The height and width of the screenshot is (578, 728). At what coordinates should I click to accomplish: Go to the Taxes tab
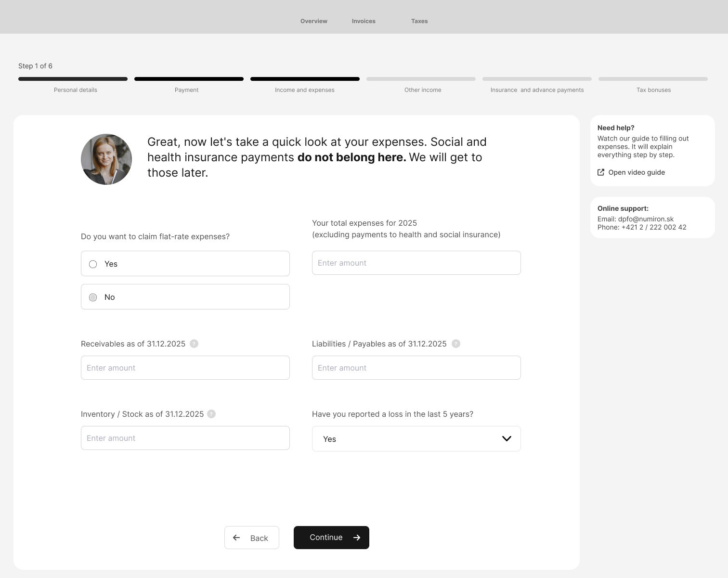pyautogui.click(x=419, y=21)
